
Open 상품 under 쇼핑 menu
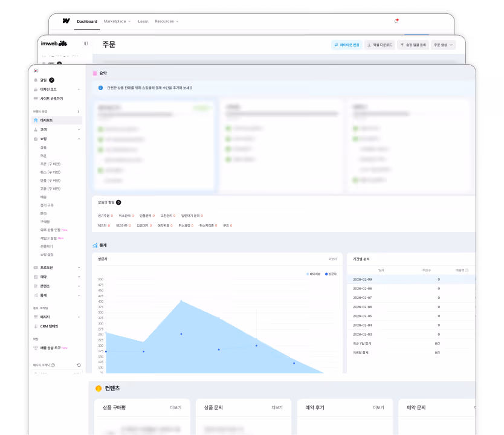point(44,147)
